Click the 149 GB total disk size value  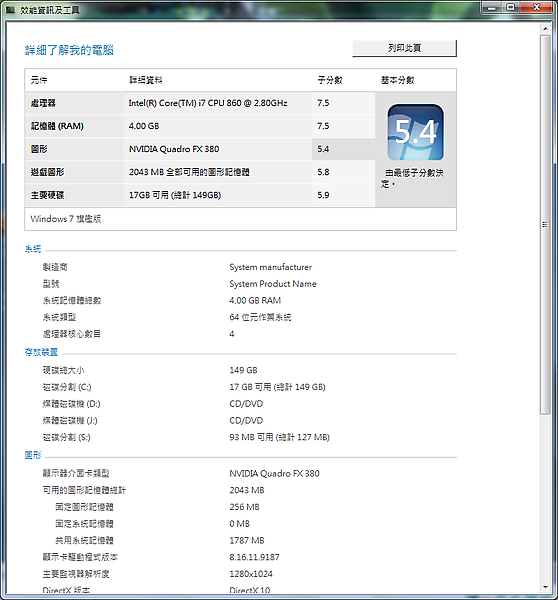243,370
